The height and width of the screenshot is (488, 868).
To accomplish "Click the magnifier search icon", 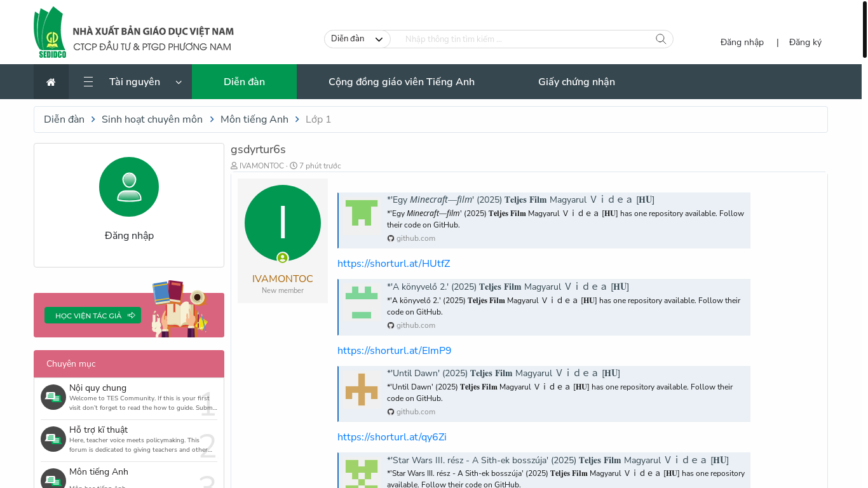I will point(661,39).
